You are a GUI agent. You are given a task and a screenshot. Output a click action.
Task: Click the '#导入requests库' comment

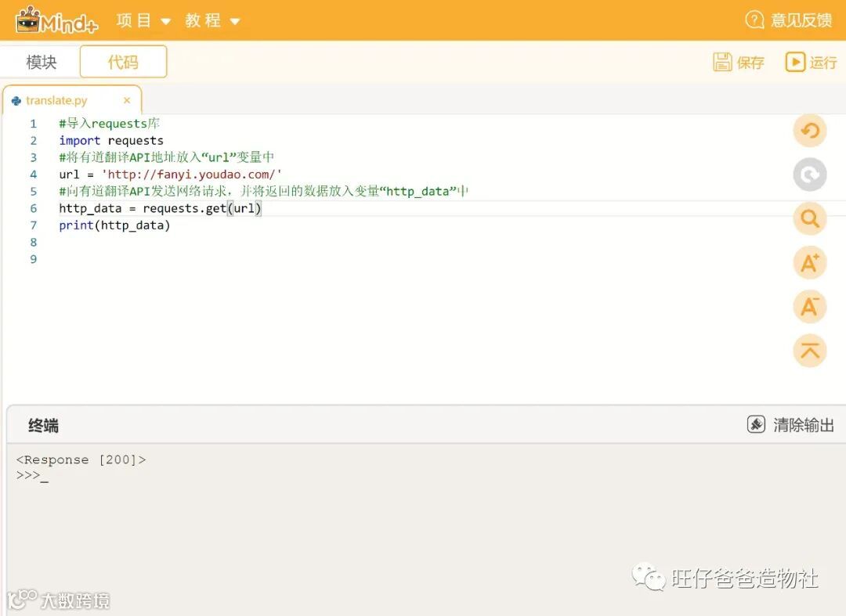coord(110,124)
